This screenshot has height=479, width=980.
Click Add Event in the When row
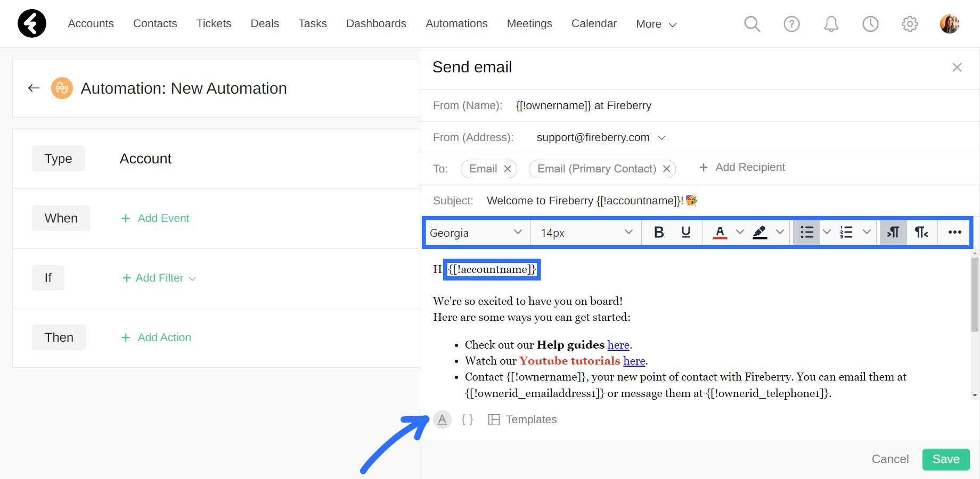coord(156,218)
